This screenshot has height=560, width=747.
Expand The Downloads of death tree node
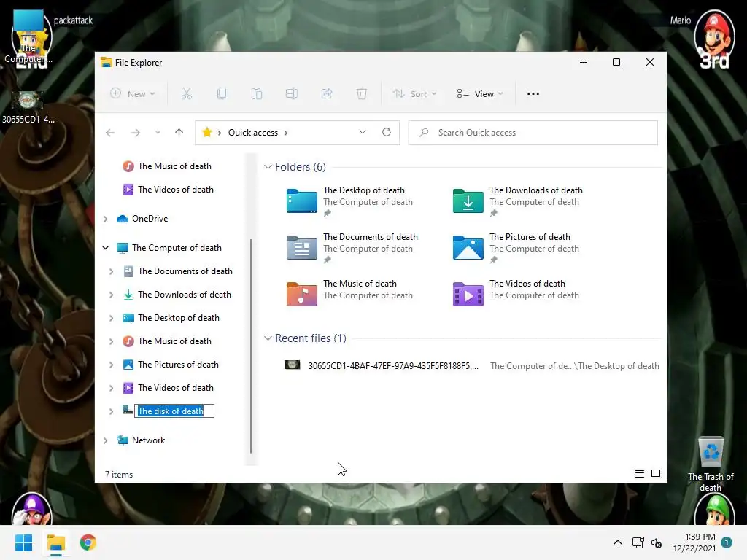click(x=112, y=295)
